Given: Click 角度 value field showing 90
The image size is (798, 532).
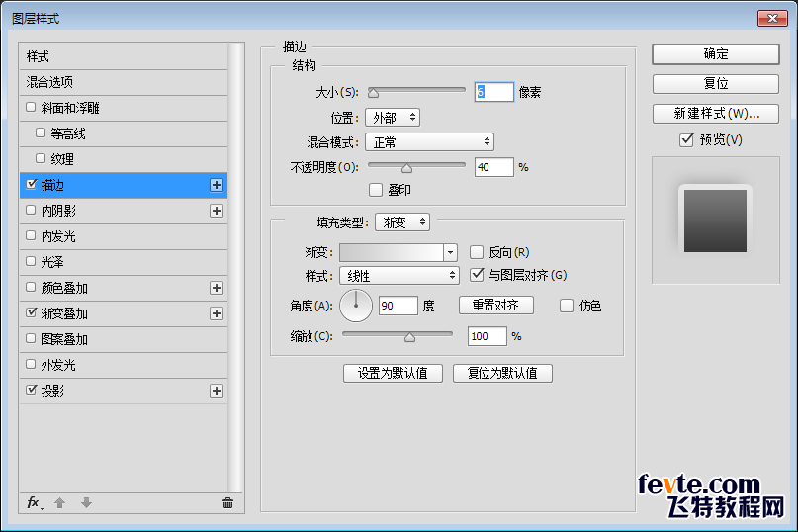Looking at the screenshot, I should 399,306.
